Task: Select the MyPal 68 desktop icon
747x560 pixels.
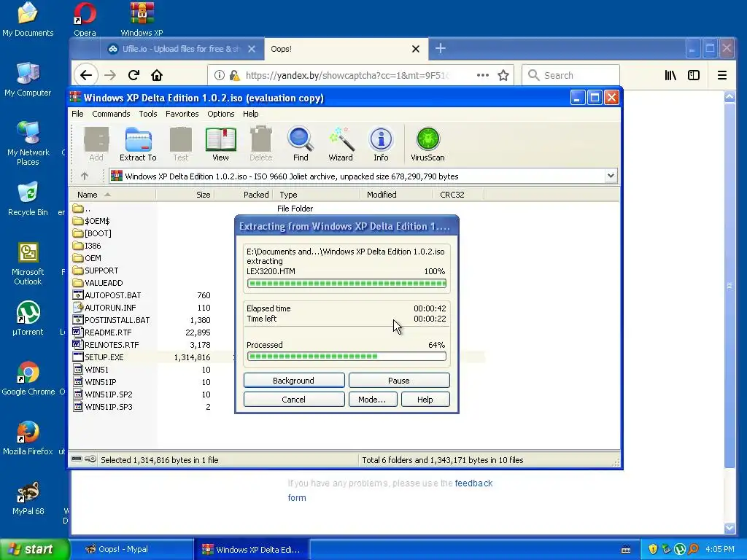Action: [x=28, y=498]
